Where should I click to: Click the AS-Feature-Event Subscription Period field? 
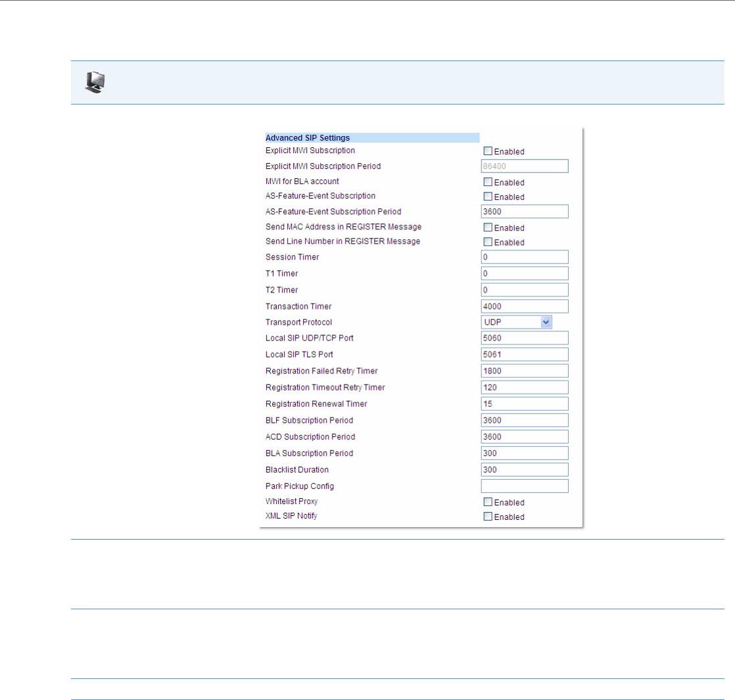coord(525,211)
